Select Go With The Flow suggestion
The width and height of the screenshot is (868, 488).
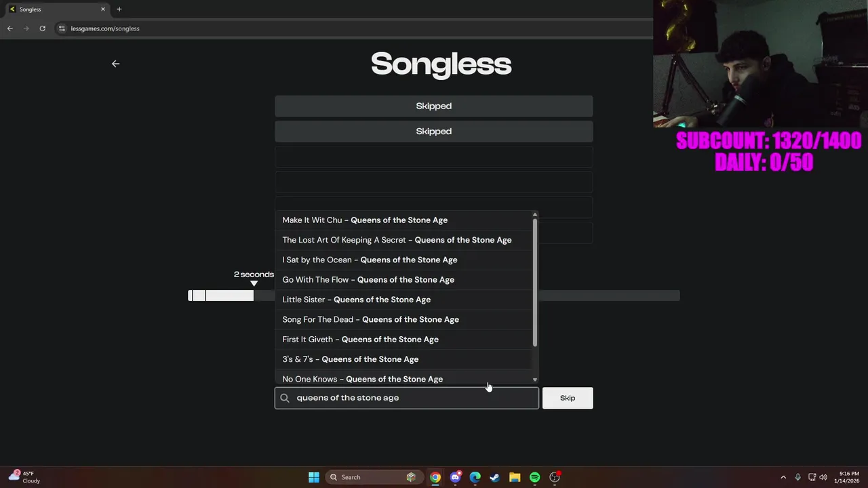pos(404,280)
